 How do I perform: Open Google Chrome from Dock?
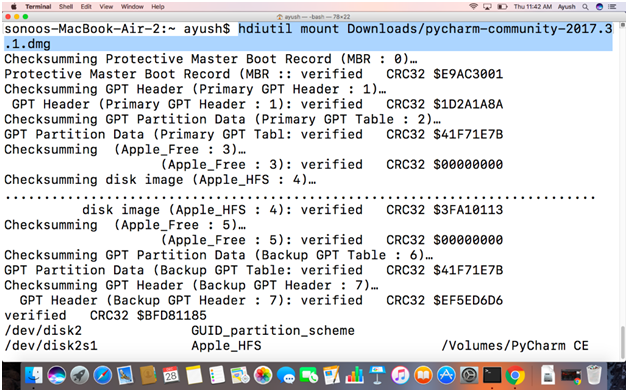coord(515,375)
